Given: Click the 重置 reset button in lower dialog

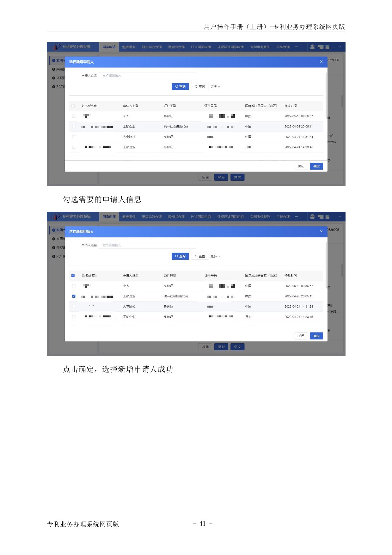Looking at the screenshot, I should pos(200,256).
